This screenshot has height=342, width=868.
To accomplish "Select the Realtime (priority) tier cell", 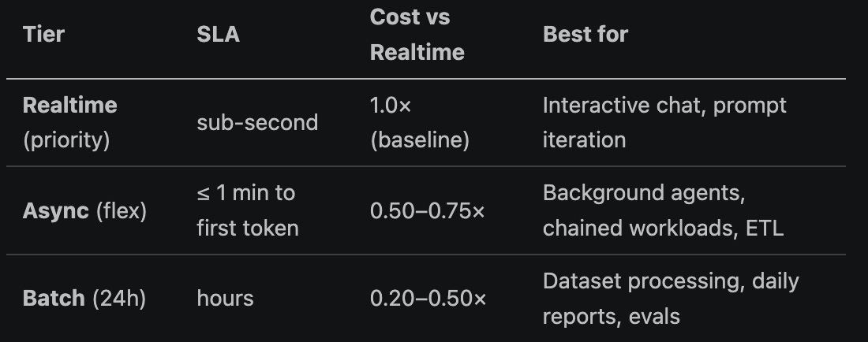I will (x=69, y=123).
